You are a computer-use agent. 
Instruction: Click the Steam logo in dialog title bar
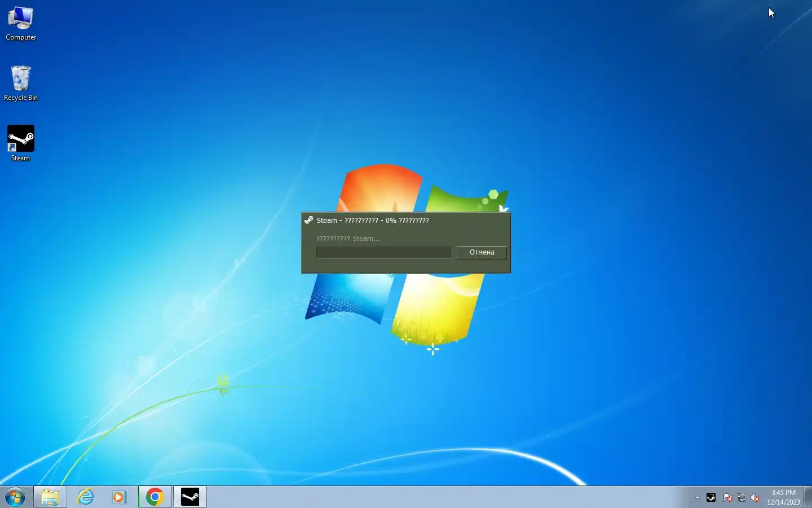(x=308, y=220)
